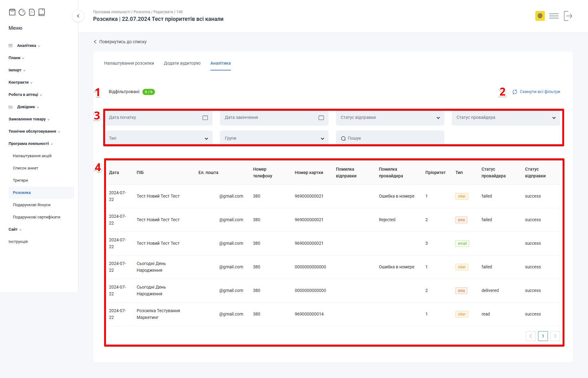Click the green 6 / 6 filtered badge
This screenshot has width=588, height=378.
(149, 92)
